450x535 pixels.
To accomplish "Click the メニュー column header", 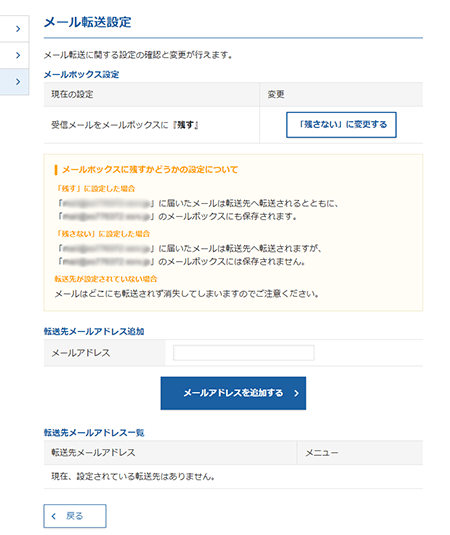I will coord(321,453).
